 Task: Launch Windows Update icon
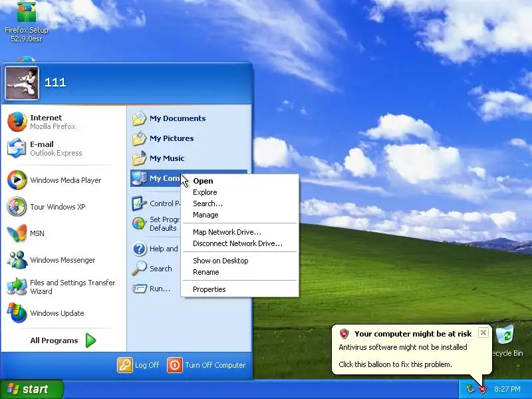17,313
